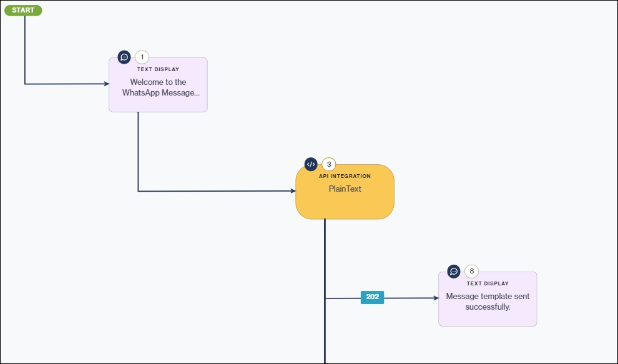Select the vertical connector line below START

point(25,50)
